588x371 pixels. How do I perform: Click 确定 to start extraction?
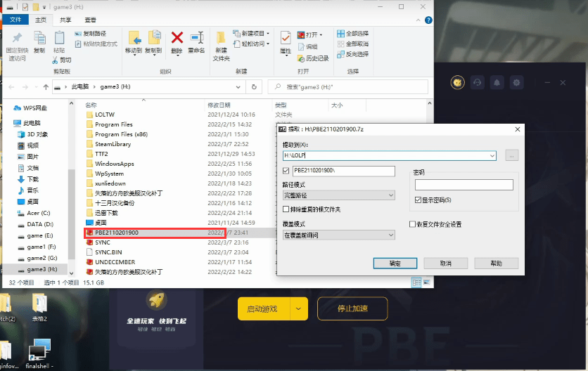[x=395, y=263]
